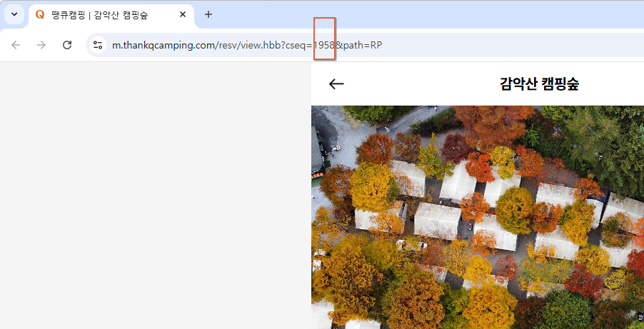This screenshot has height=329, width=644.
Task: Open the tab search dropdown arrow
Action: click(x=14, y=14)
